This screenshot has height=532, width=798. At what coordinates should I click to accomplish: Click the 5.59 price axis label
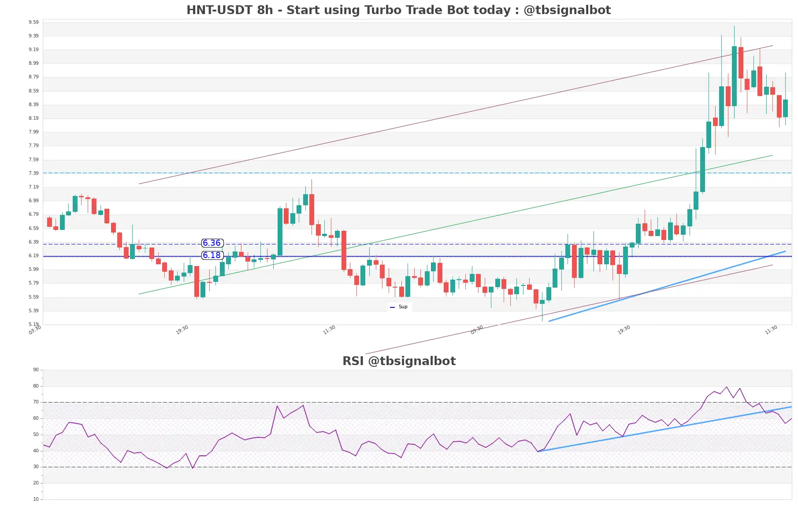pos(33,297)
